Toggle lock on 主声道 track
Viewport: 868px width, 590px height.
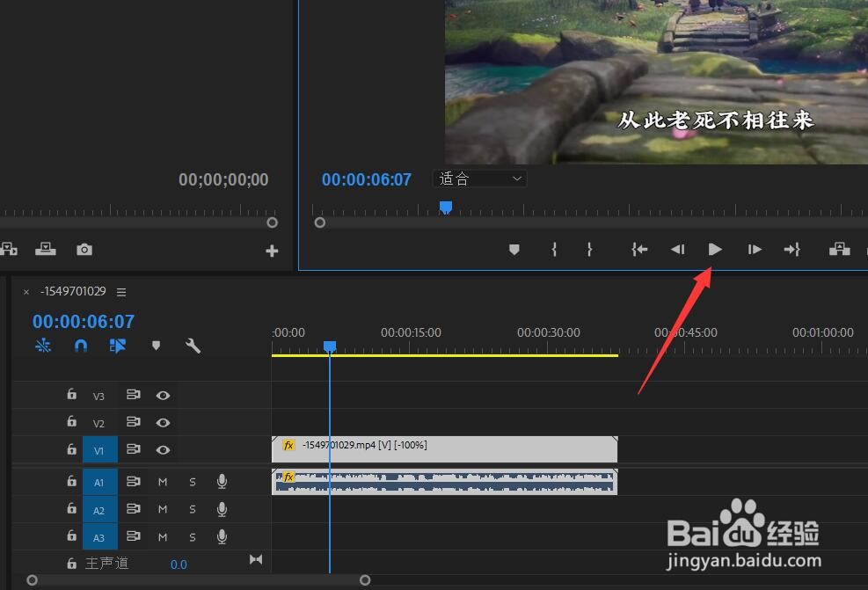[71, 564]
